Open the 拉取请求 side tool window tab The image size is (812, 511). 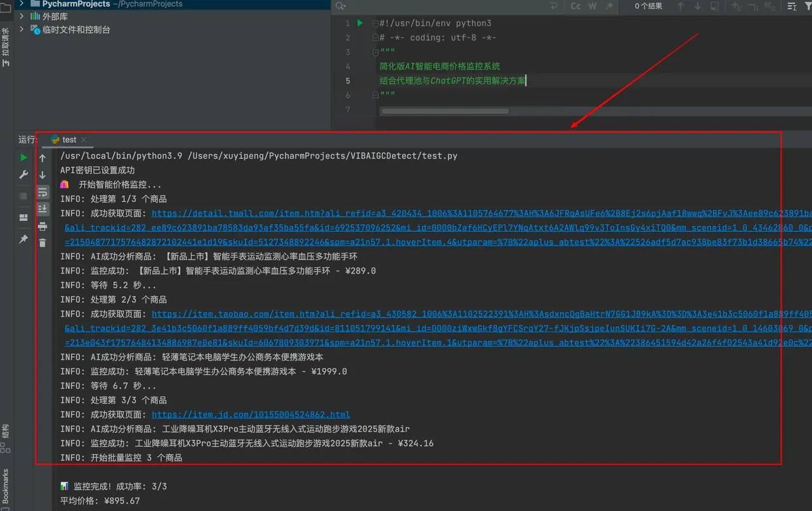6,46
